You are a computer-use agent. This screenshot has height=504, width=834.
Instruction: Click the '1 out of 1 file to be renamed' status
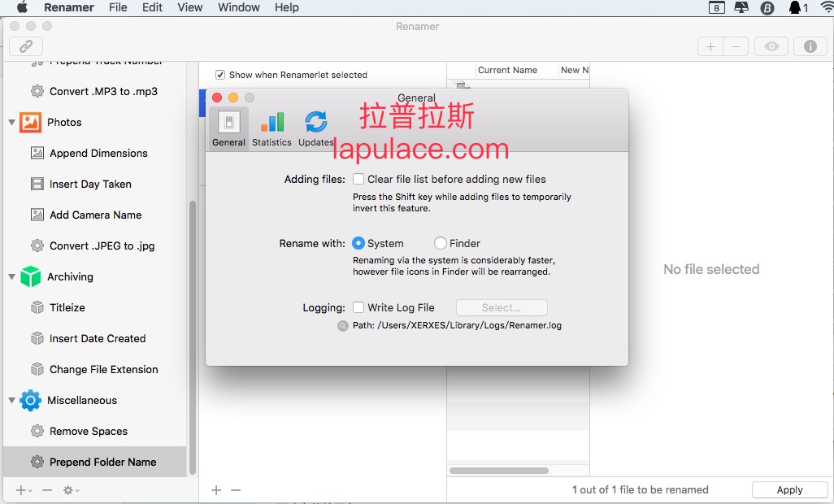coord(641,489)
